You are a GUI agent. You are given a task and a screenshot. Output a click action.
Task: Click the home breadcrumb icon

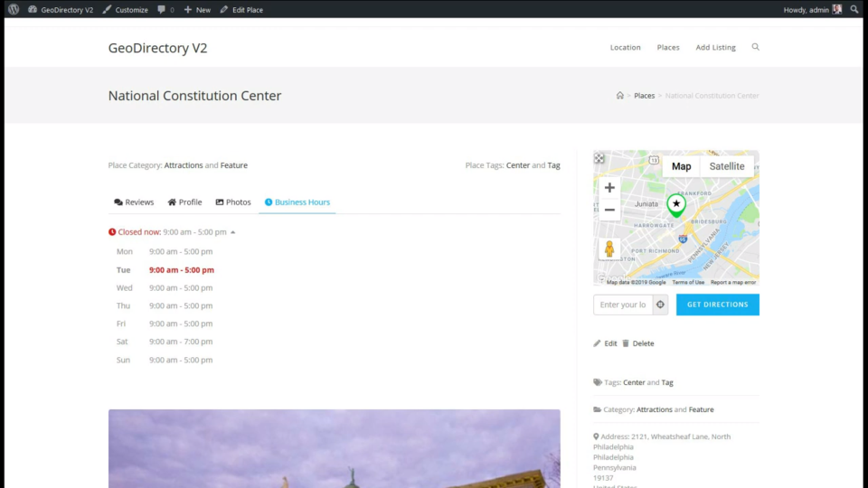point(620,95)
